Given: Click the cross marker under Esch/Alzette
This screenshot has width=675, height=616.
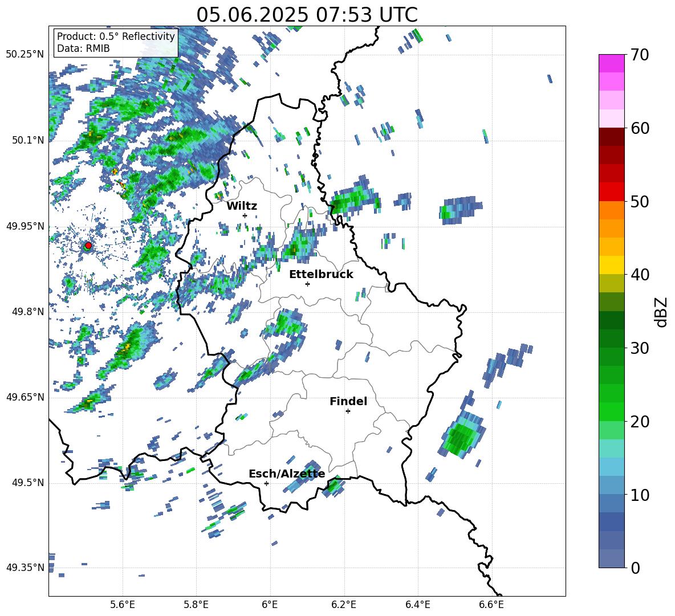Looking at the screenshot, I should (x=266, y=483).
